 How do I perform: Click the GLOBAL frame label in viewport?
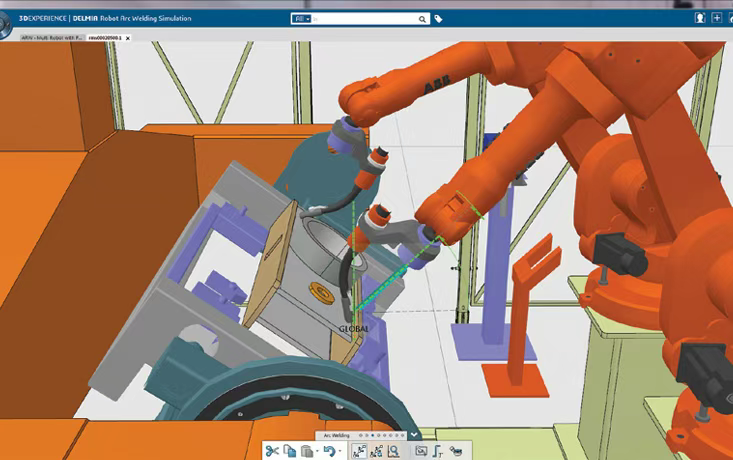pyautogui.click(x=354, y=329)
